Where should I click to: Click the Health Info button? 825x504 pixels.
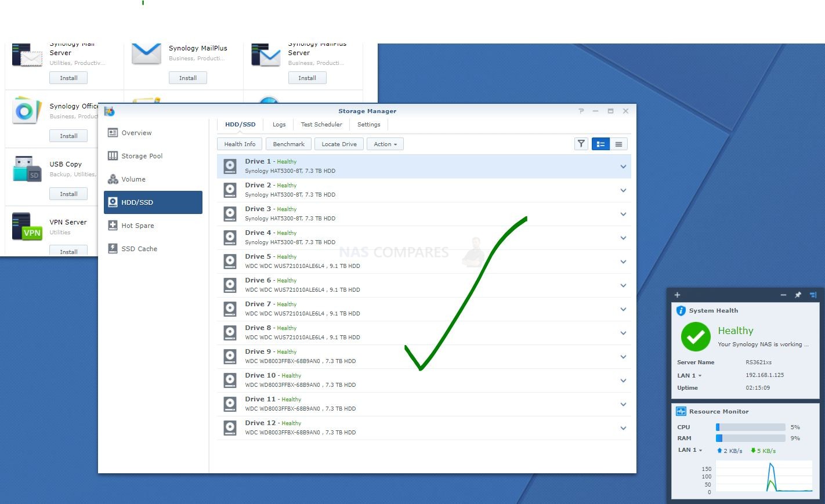pyautogui.click(x=240, y=144)
